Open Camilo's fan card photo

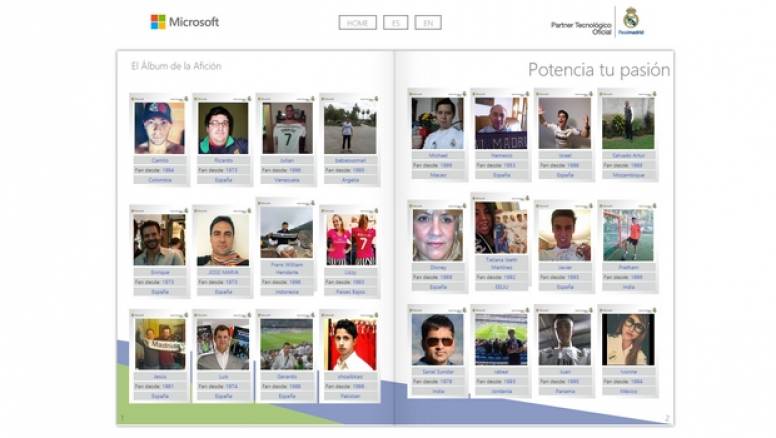point(159,127)
